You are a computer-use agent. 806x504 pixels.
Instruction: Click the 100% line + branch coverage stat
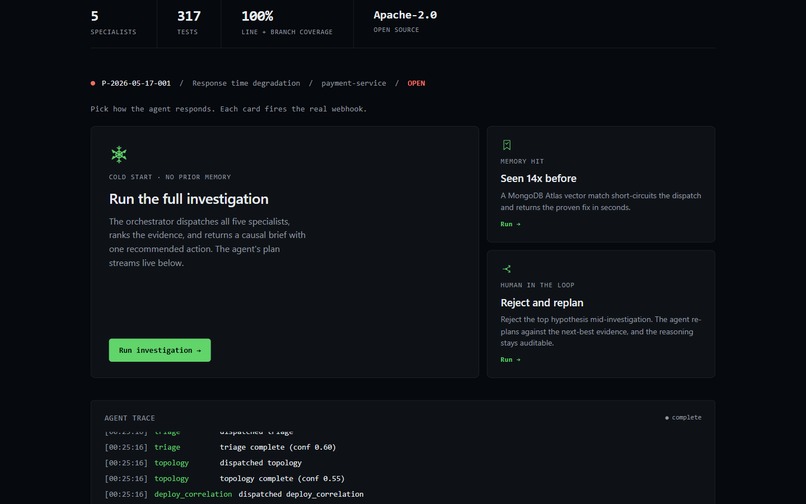(x=287, y=23)
